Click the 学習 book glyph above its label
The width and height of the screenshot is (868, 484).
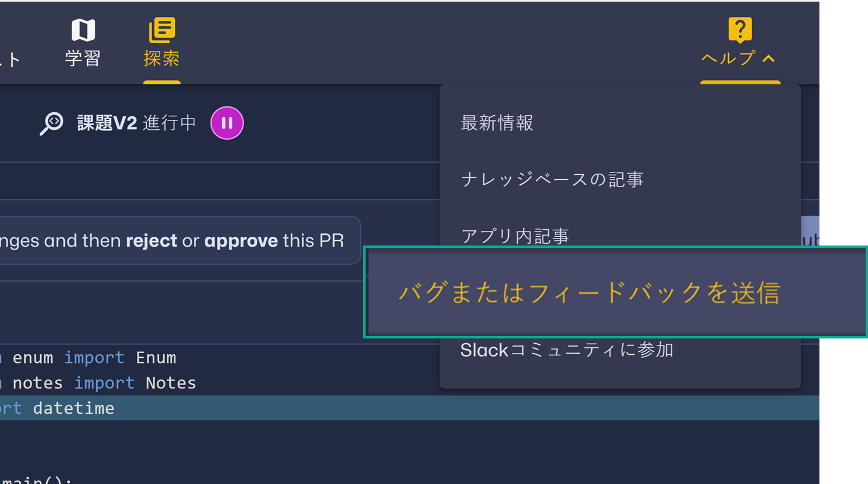tap(82, 29)
